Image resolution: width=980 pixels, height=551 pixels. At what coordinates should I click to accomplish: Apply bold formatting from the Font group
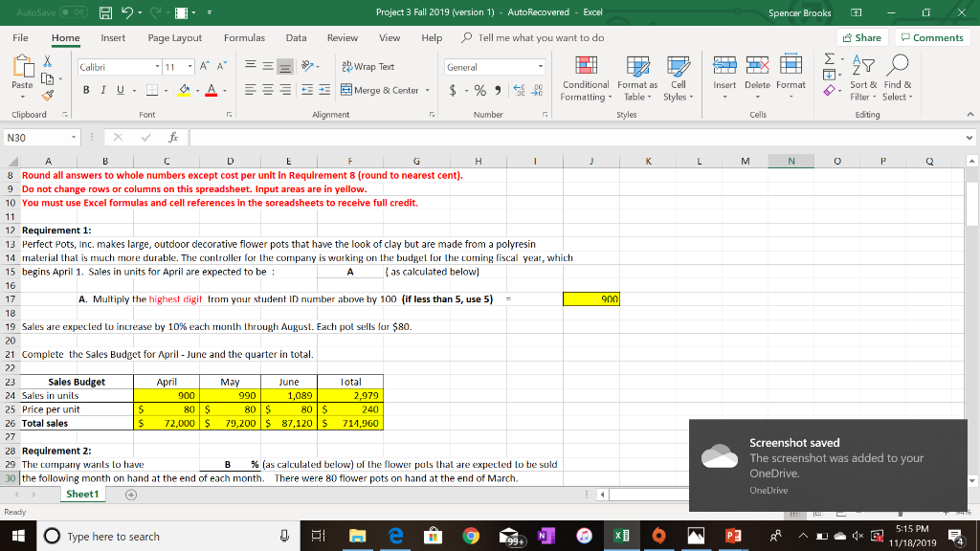(x=85, y=88)
